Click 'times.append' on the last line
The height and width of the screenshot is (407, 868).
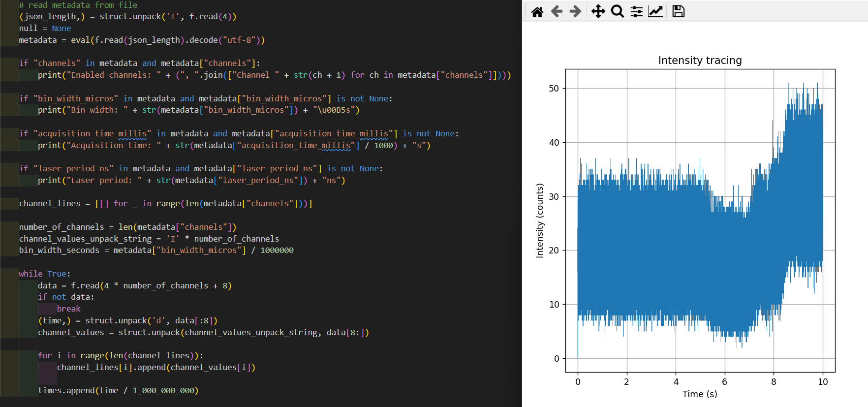tap(66, 390)
